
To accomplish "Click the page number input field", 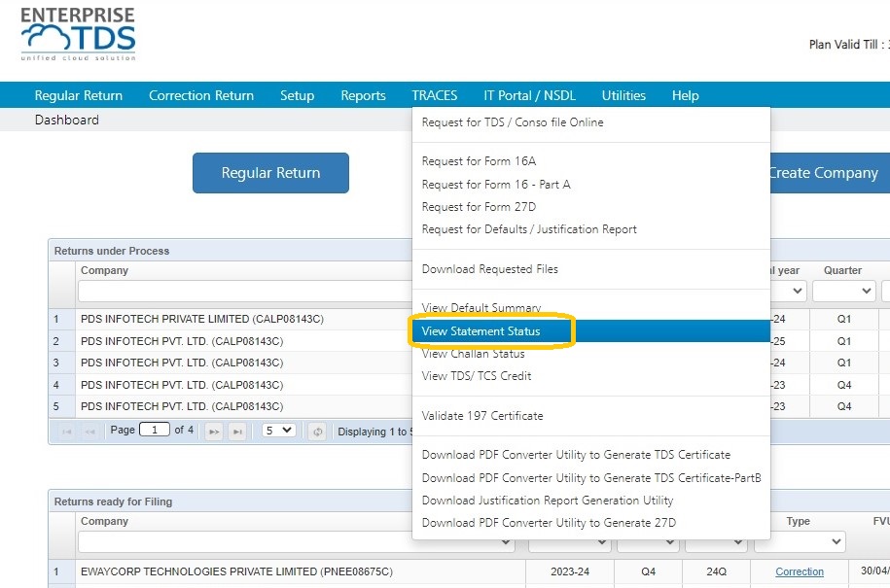I will 155,430.
